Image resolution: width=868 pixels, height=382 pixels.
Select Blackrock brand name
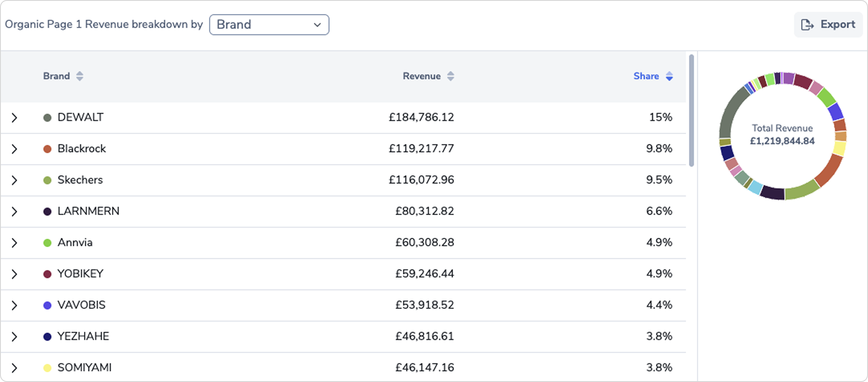click(82, 149)
